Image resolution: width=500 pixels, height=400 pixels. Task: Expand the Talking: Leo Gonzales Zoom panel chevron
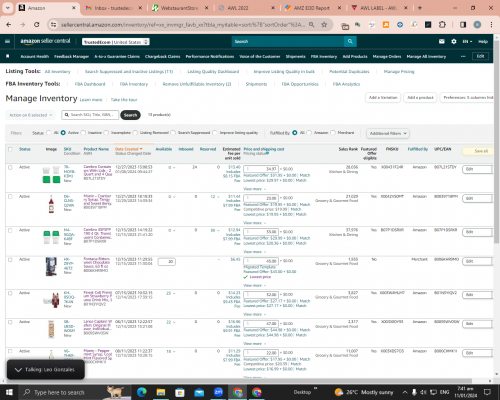pos(18,370)
